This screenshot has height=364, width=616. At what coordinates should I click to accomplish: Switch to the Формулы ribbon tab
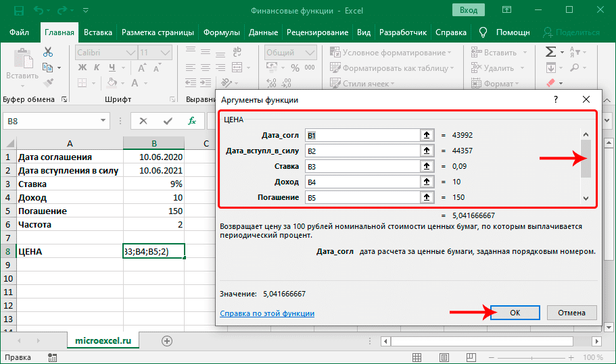coord(222,32)
